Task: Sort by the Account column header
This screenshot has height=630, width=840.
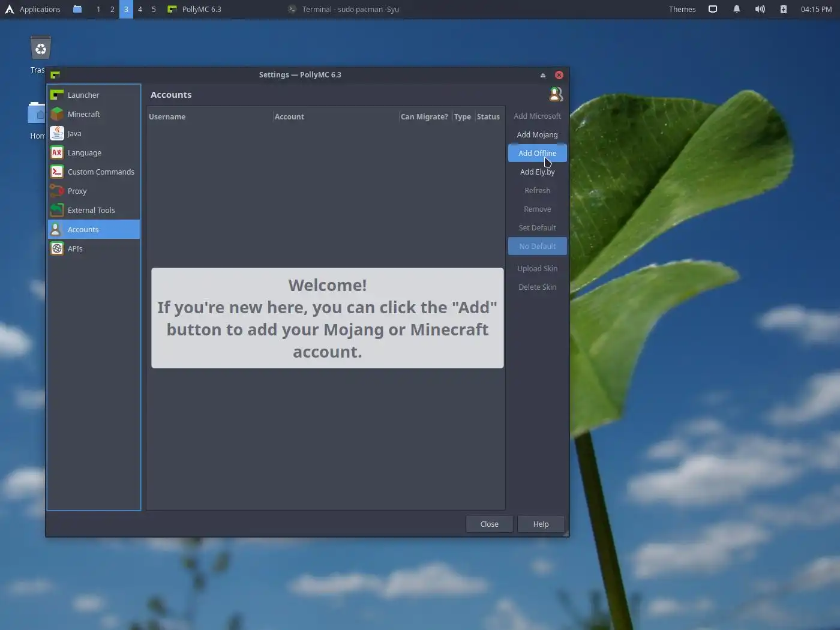Action: (335, 116)
